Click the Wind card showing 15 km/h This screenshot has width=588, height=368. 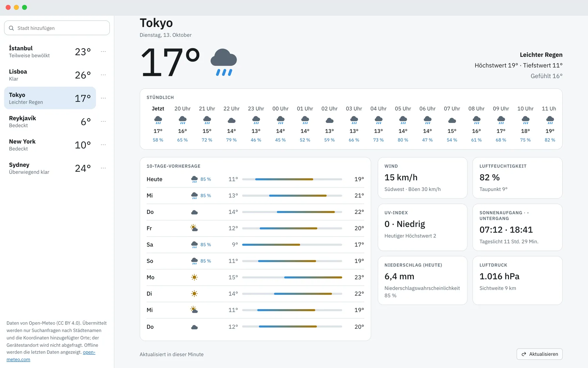(422, 178)
